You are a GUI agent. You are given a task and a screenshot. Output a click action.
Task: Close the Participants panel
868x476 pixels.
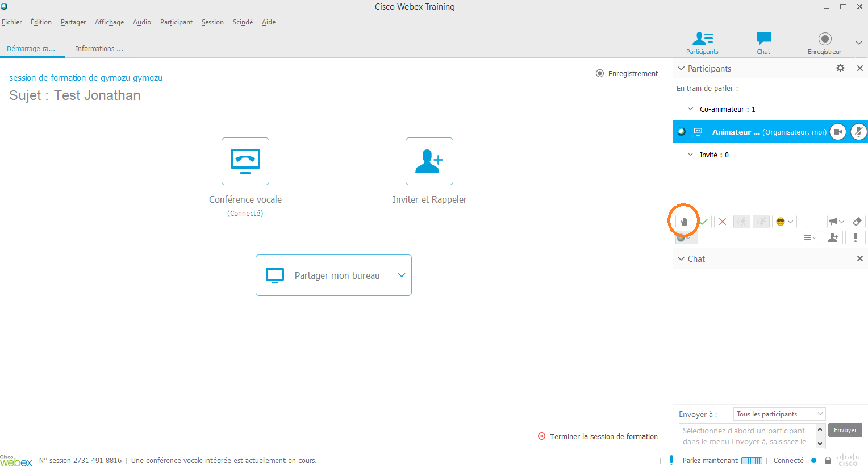[860, 68]
